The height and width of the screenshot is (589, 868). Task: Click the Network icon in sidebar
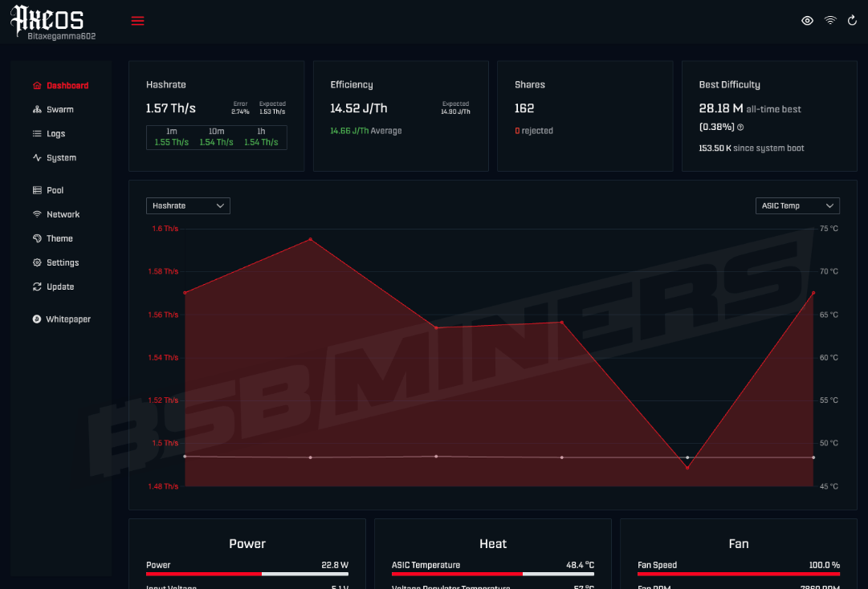point(37,214)
